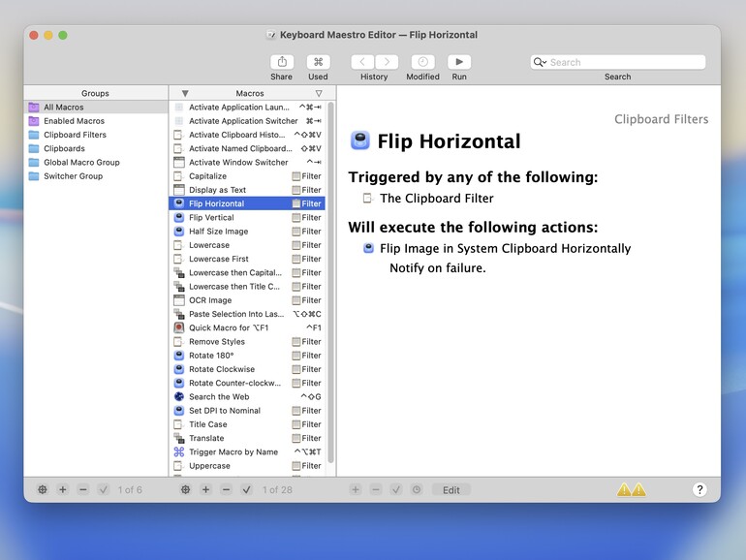Screen dimensions: 746x560
Task: Select the Activate Window Switcher macro icon
Action: pos(179,162)
